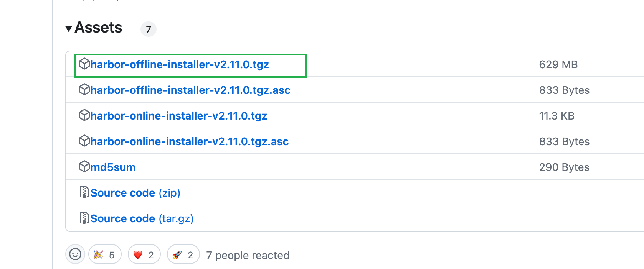Image resolution: width=644 pixels, height=269 pixels.
Task: Toggle the party popper reaction
Action: pos(105,254)
